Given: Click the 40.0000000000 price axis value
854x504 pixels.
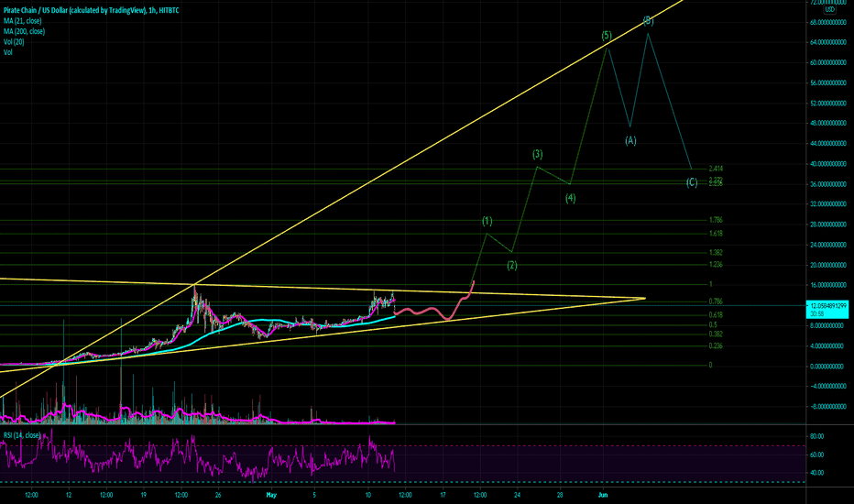Looking at the screenshot, I should pos(827,163).
